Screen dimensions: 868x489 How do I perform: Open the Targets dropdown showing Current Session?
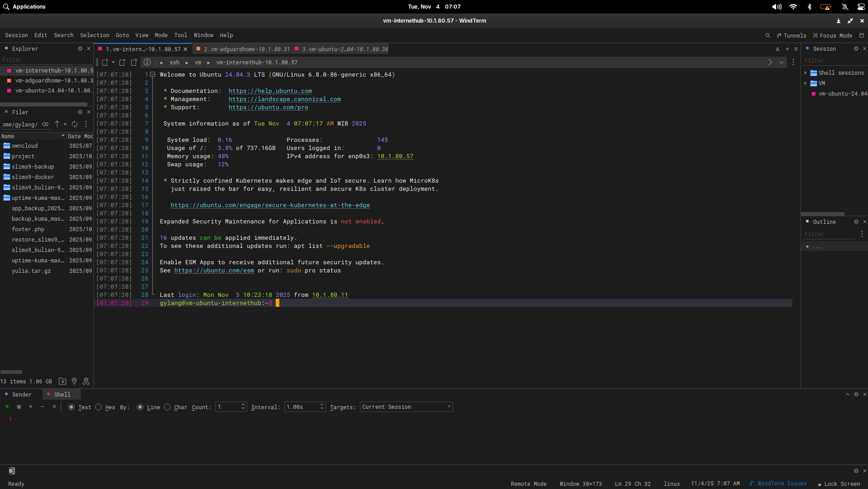coord(405,407)
